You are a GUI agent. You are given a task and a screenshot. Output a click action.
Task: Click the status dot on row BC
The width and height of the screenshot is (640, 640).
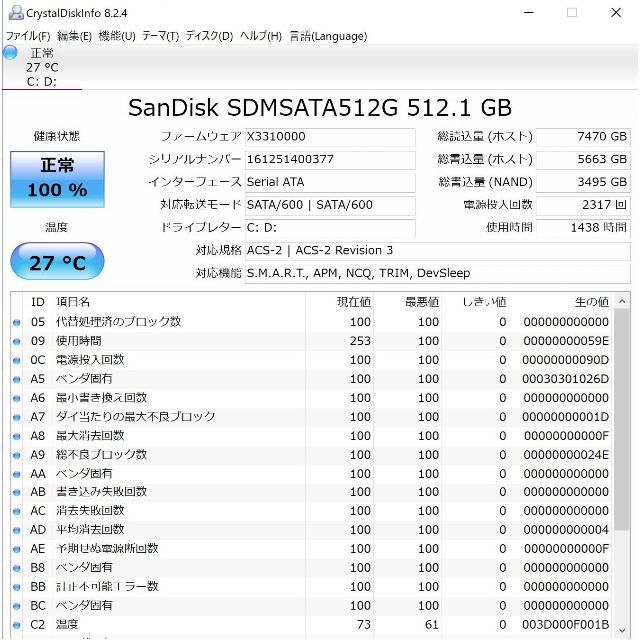(17, 606)
